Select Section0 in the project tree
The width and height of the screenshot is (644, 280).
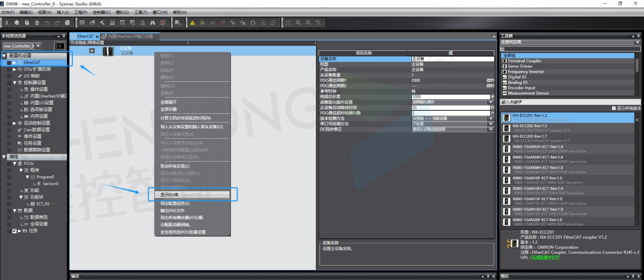50,184
